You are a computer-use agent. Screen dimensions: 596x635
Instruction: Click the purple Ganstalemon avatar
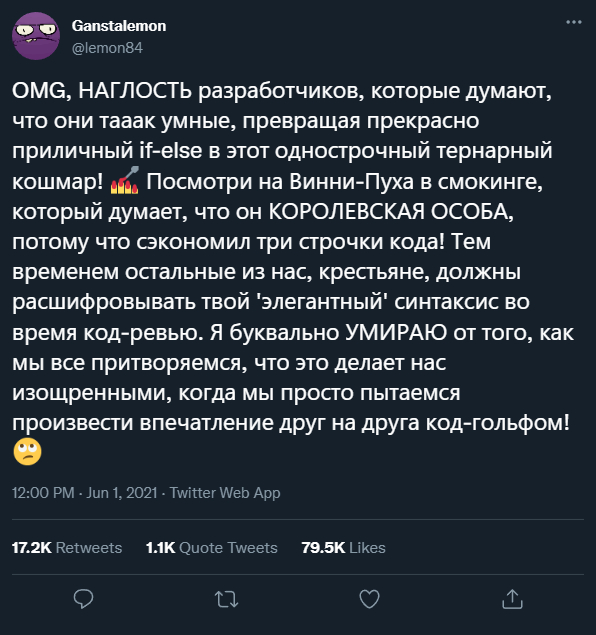(36, 36)
